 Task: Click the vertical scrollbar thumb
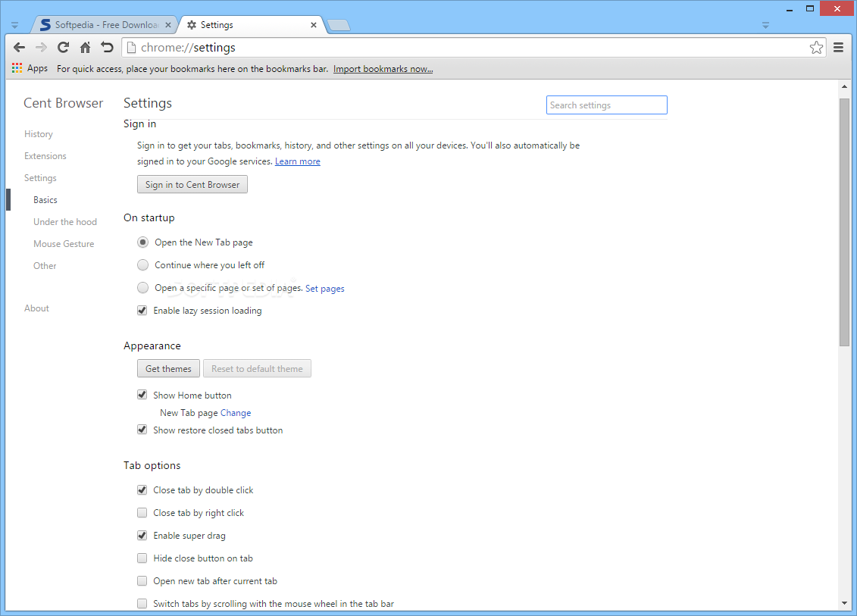(844, 222)
